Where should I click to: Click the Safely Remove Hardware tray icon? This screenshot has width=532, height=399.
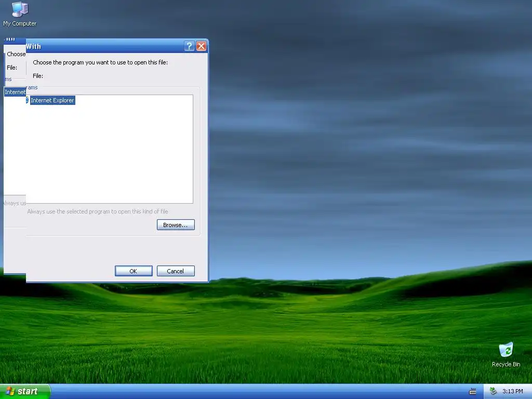pos(494,391)
